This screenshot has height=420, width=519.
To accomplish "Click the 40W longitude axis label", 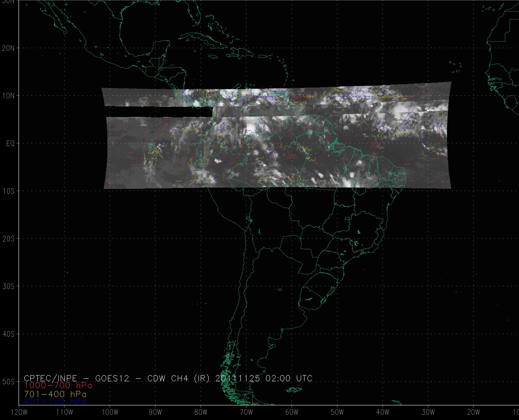I will pyautogui.click(x=383, y=412).
